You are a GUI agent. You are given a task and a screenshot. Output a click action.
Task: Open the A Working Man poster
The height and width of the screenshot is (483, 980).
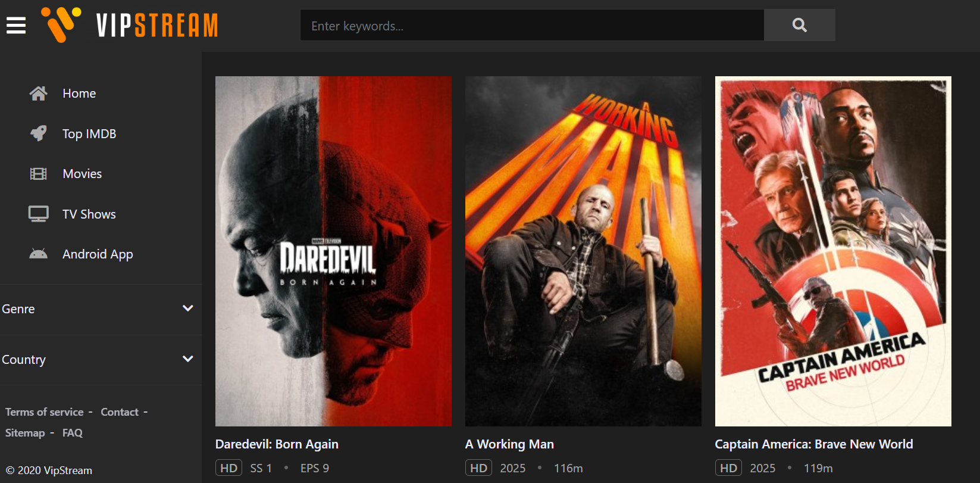(x=583, y=251)
